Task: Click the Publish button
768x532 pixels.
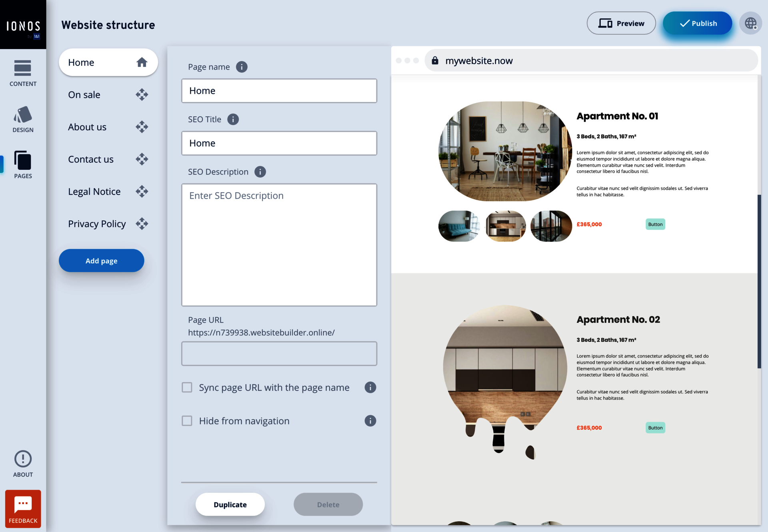Action: 697,24
